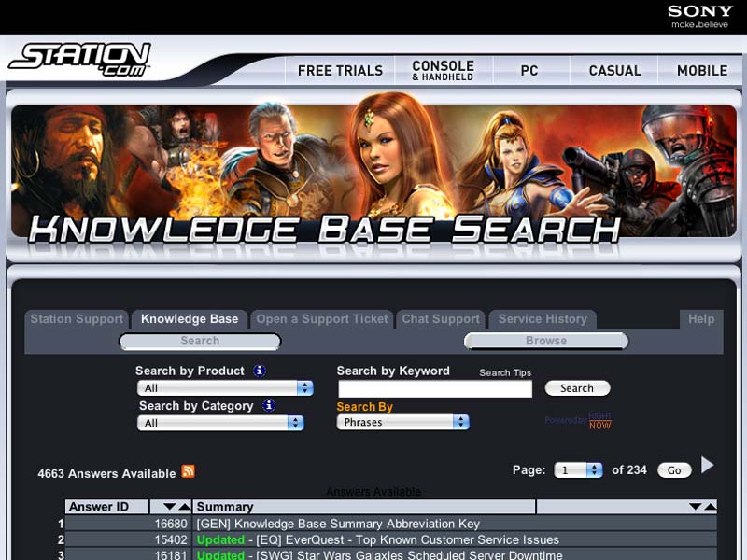Open the RSS feed icon beside Answers Available
Screen dimensions: 747x560
[x=189, y=471]
